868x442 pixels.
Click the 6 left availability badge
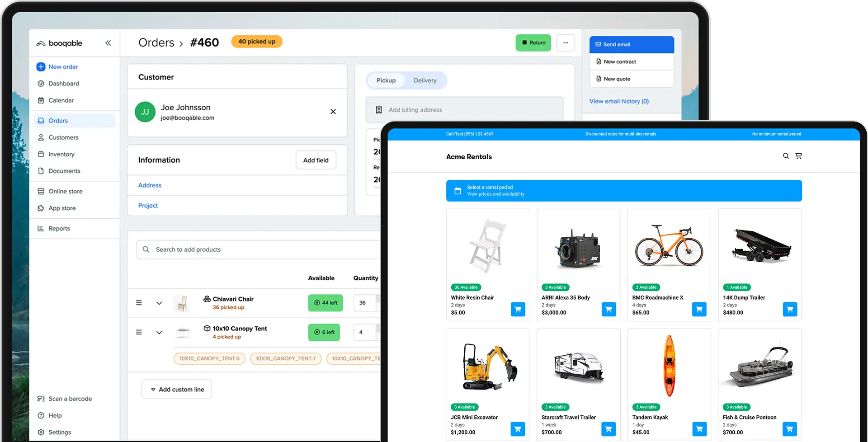tap(324, 332)
